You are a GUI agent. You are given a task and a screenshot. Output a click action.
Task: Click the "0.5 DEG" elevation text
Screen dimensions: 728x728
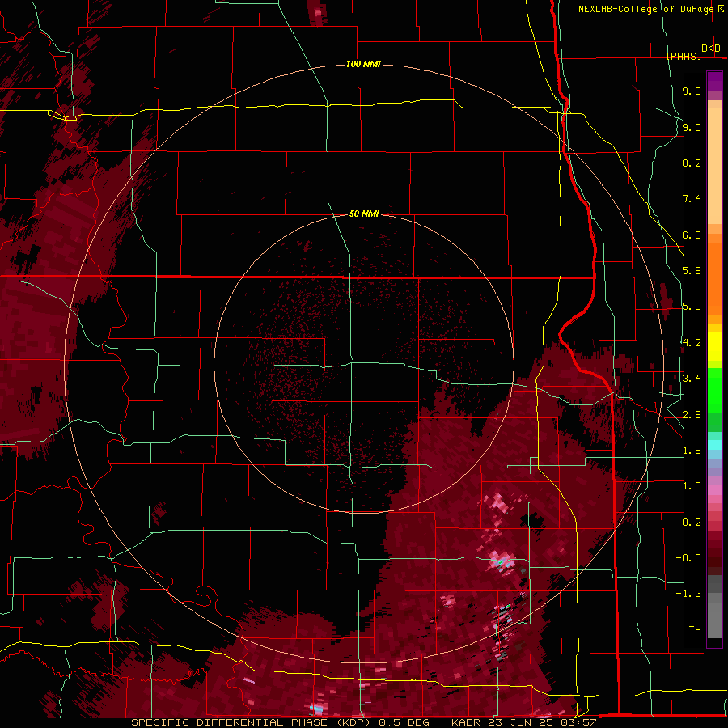(404, 722)
